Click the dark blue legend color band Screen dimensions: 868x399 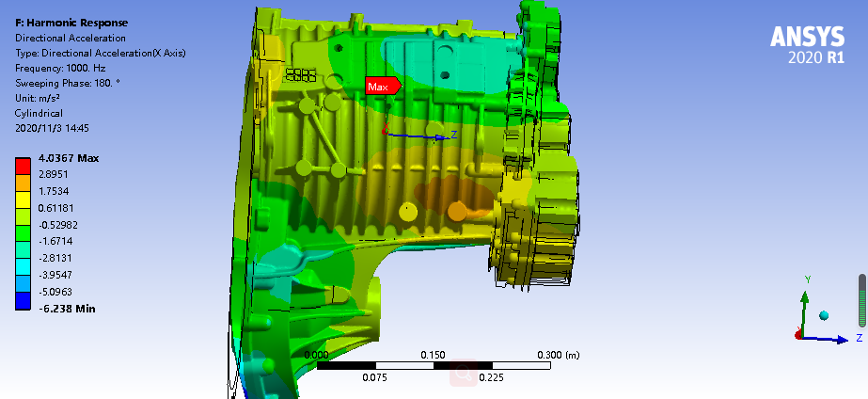[x=22, y=301]
